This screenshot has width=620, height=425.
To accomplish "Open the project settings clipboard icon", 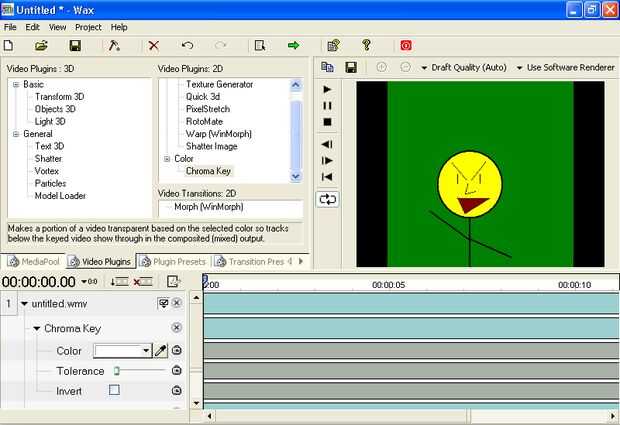I will coord(333,45).
